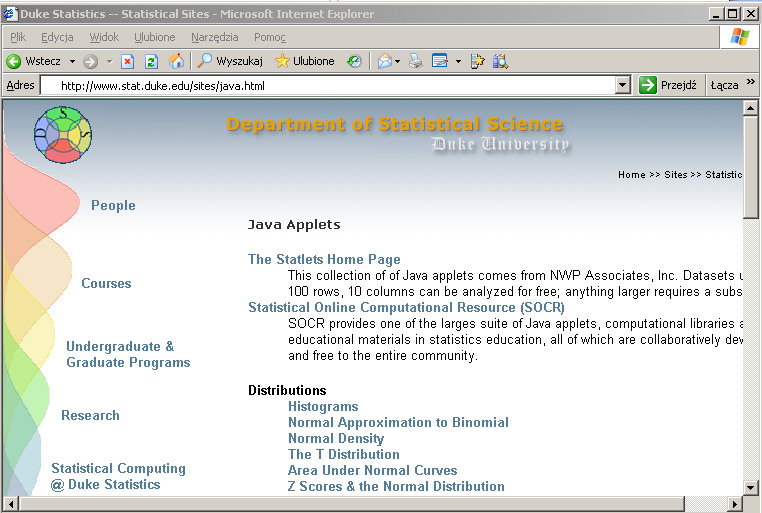Viewport: 762px width, 513px height.
Task: Click the green Przejdź go arrow
Action: click(648, 85)
